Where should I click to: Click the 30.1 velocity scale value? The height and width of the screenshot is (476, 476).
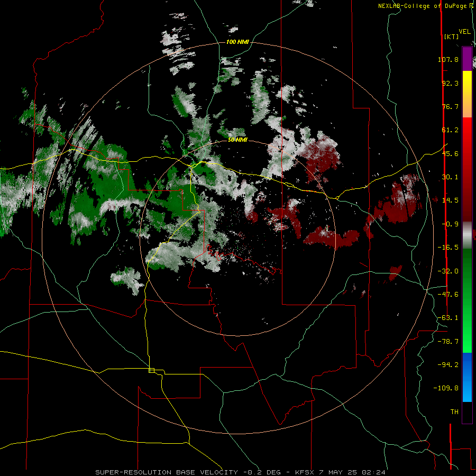(450, 177)
